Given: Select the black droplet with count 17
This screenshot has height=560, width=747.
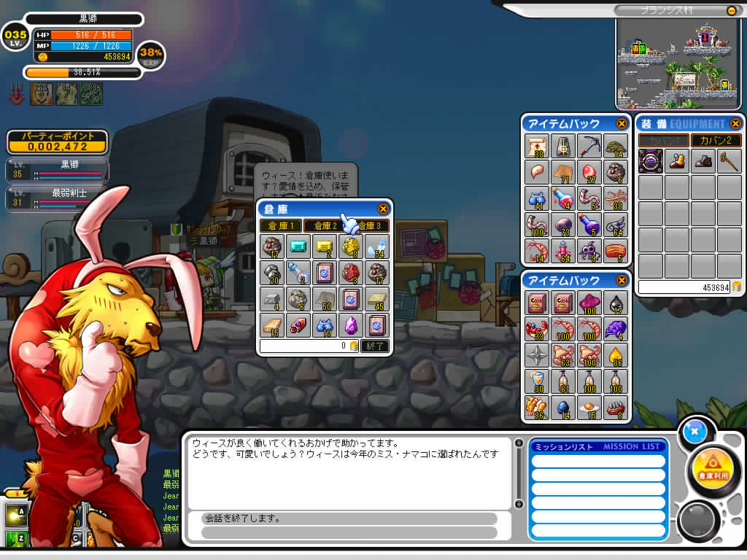Looking at the screenshot, I should [x=615, y=303].
